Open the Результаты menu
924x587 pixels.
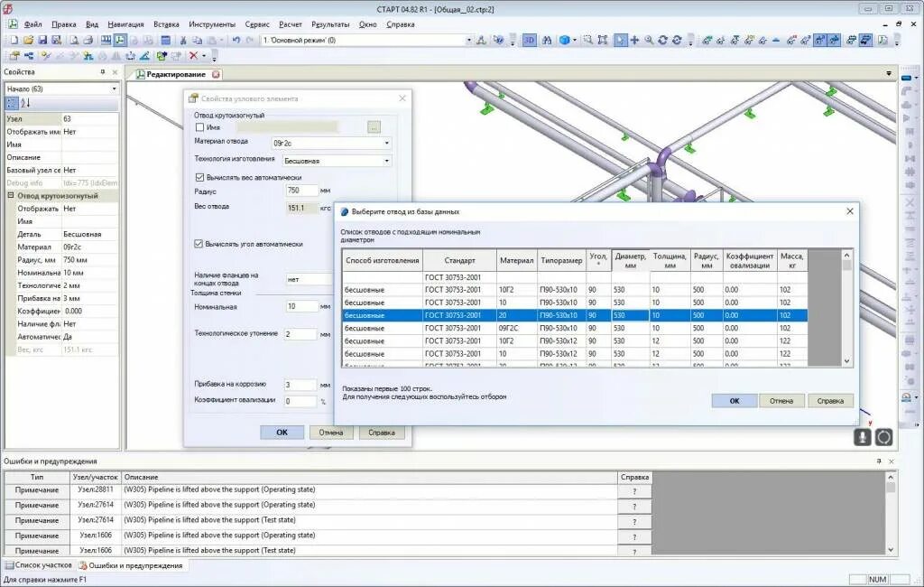tap(330, 24)
